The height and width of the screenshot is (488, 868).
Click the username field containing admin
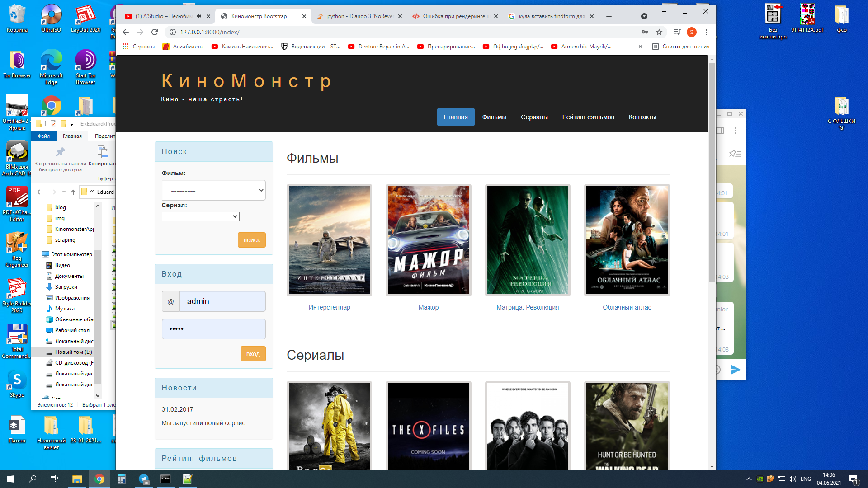pos(222,301)
